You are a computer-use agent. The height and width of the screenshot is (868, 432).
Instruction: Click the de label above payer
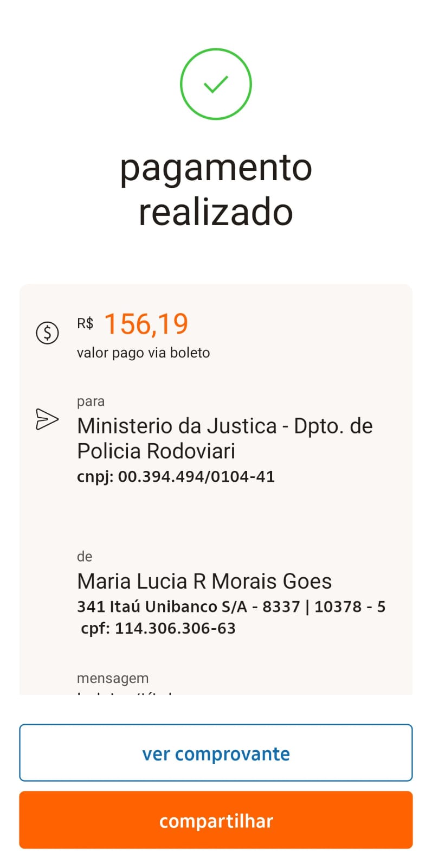pos(85,557)
